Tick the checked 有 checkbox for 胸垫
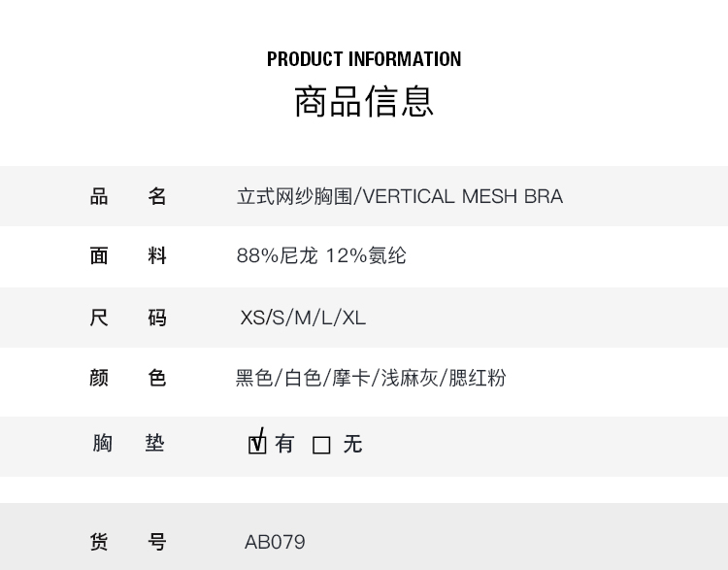728x570 pixels. point(257,445)
